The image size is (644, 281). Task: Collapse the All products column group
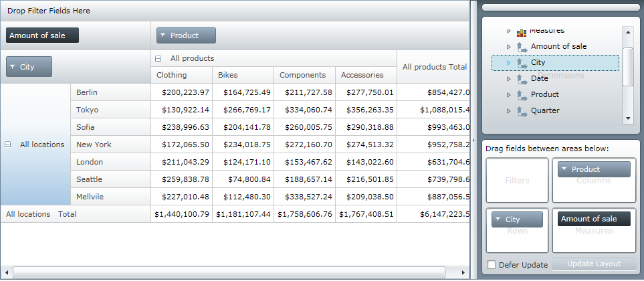(158, 59)
